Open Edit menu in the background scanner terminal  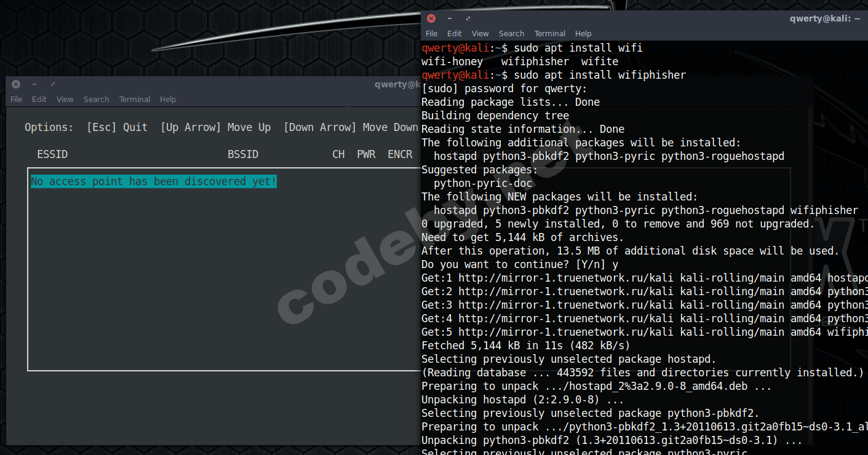pos(39,100)
